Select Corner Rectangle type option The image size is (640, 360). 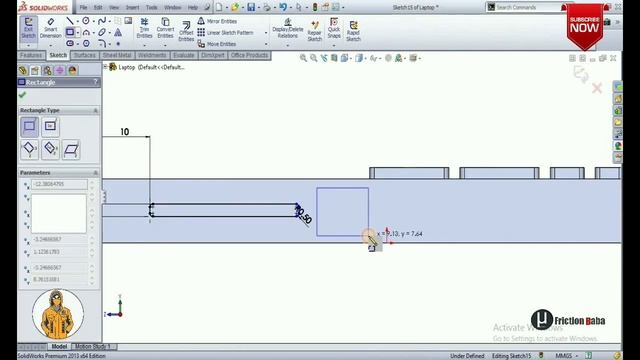(29, 126)
